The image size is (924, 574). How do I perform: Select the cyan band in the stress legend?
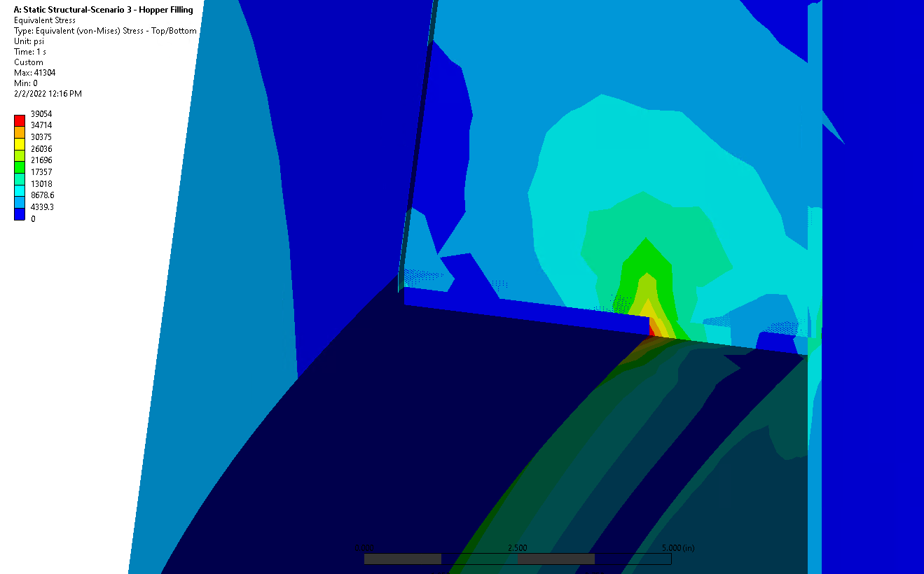20,190
